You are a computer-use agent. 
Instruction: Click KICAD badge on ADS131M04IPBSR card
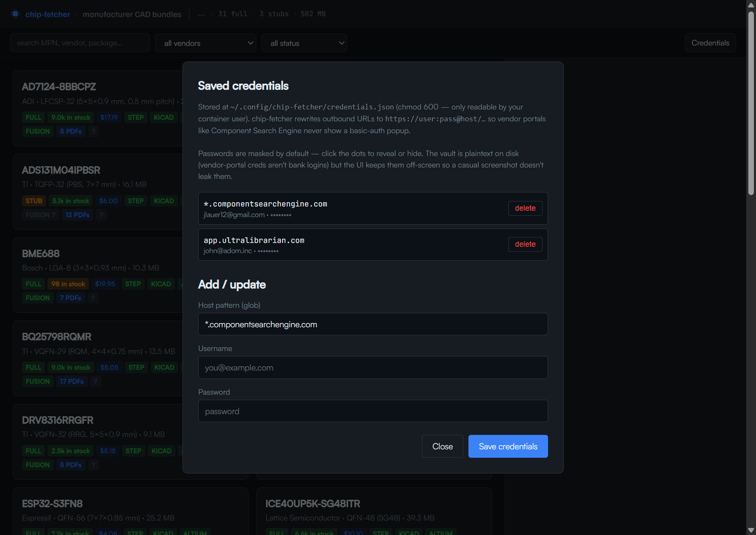pos(163,201)
